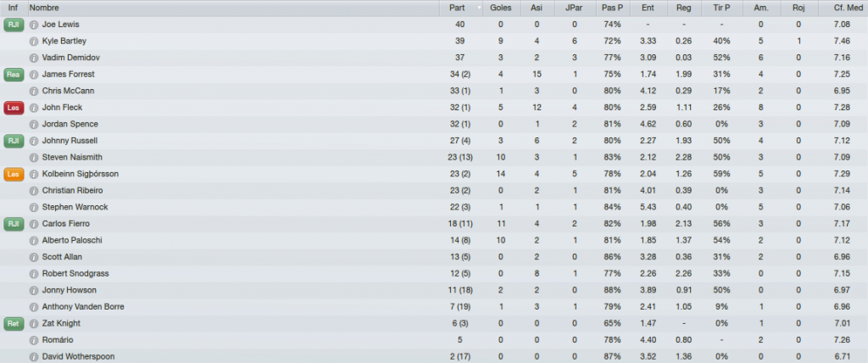Open player Steven Naismith

(x=72, y=158)
